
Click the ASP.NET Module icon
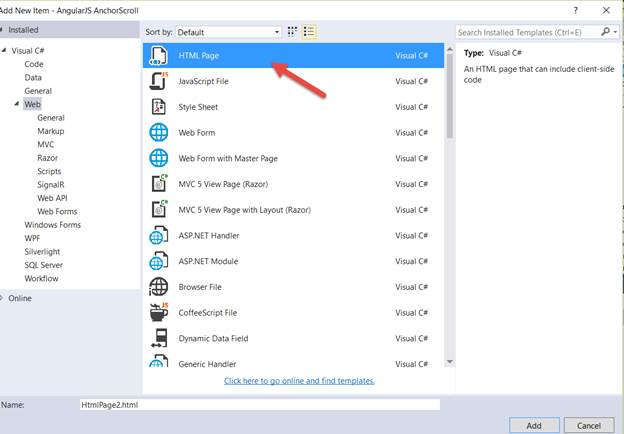pyautogui.click(x=158, y=261)
